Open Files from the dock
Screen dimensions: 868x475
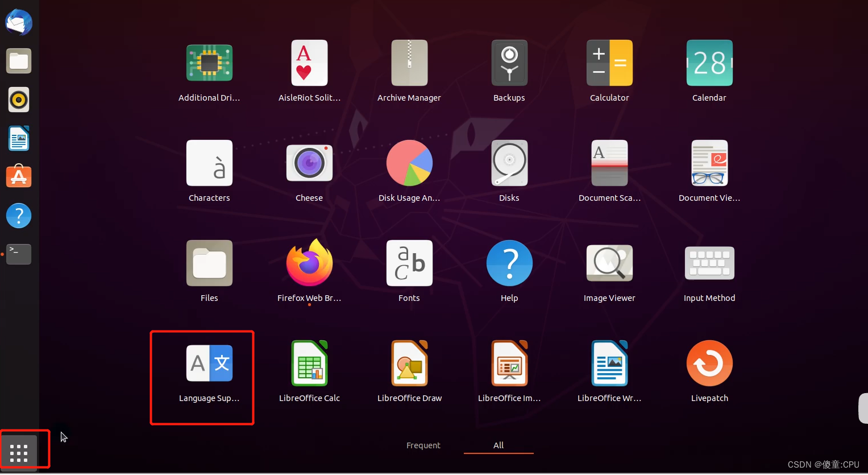point(19,61)
